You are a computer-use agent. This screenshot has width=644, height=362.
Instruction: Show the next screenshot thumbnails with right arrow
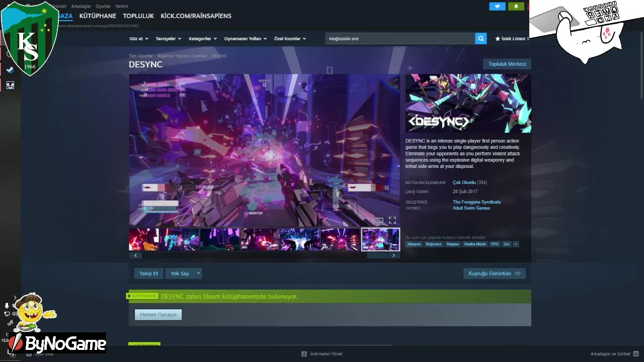coord(394,255)
